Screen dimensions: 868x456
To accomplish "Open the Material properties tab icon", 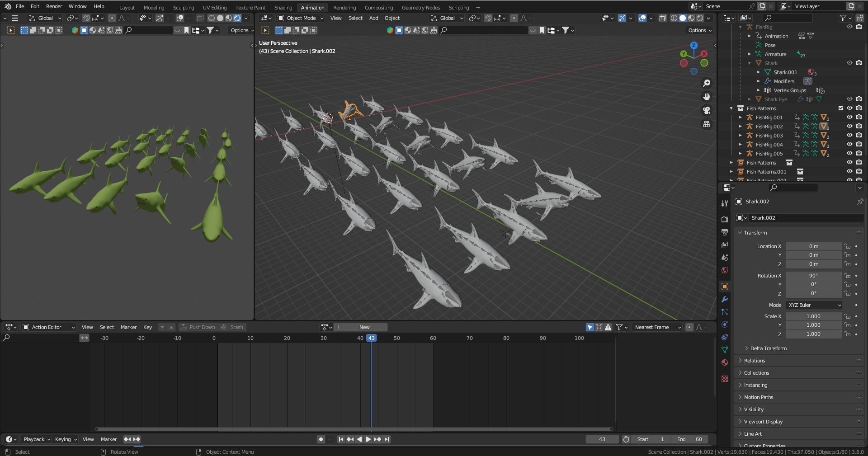I will click(x=725, y=362).
